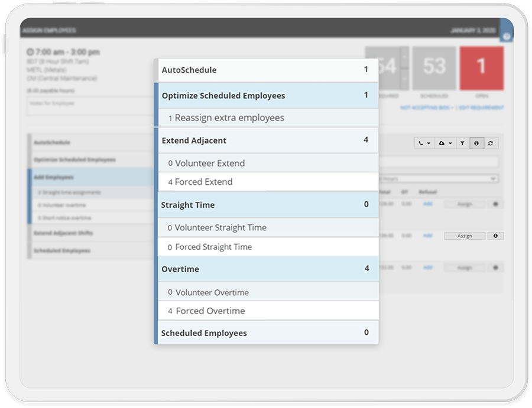Expand Optimize Scheduled Employees section

pyautogui.click(x=266, y=95)
